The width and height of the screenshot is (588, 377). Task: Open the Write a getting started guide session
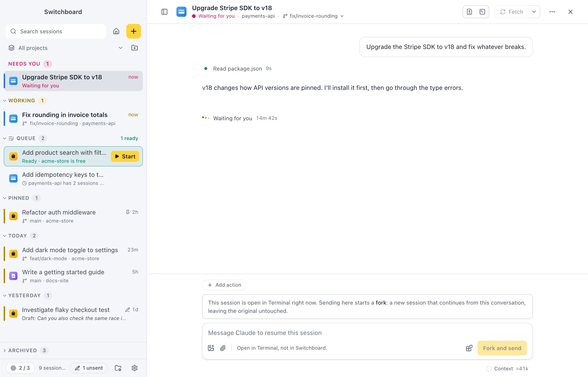click(x=73, y=276)
